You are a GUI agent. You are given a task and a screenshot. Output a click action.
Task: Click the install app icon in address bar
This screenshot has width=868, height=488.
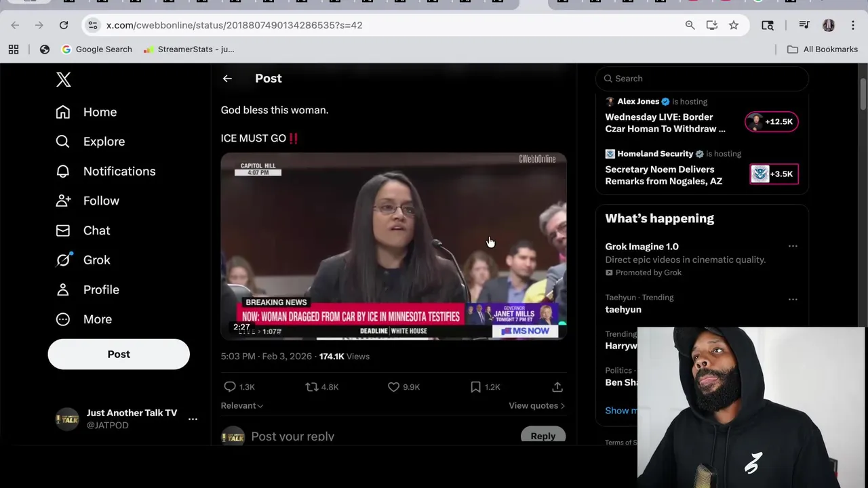[711, 25]
